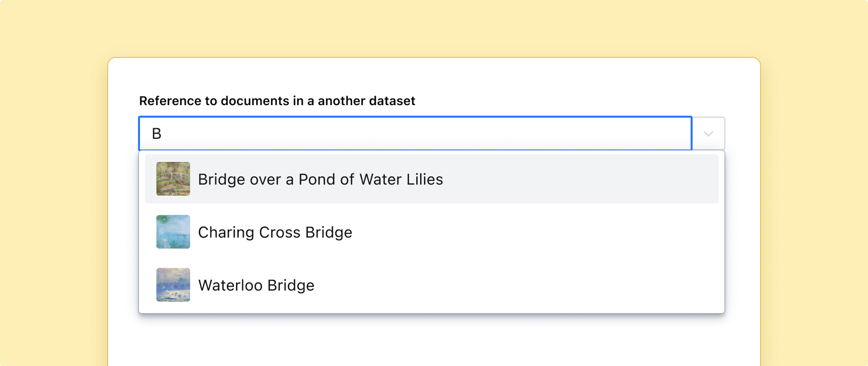
Task: Pick Waterloo Bridge from the results list
Action: pos(256,285)
